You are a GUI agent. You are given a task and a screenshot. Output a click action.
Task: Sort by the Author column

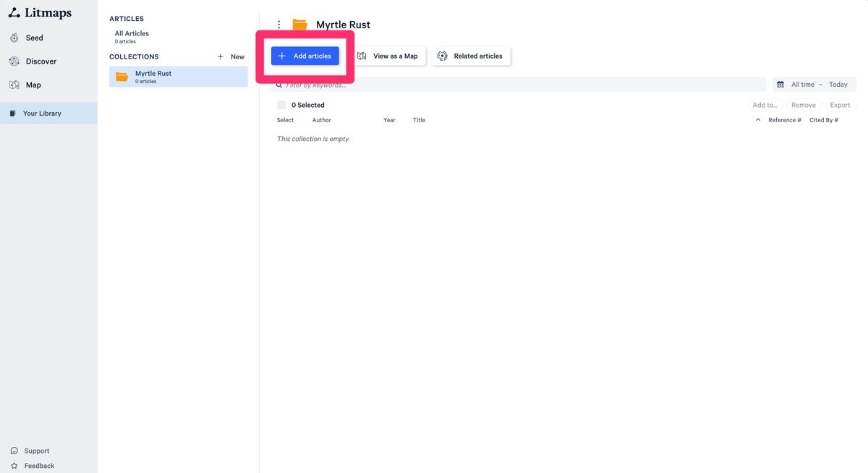click(322, 120)
